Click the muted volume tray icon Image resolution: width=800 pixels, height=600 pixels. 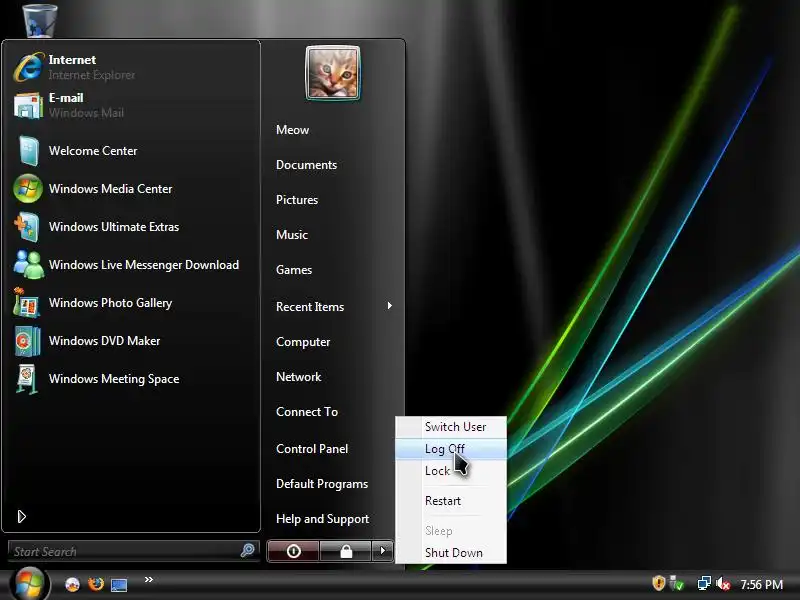pos(723,584)
